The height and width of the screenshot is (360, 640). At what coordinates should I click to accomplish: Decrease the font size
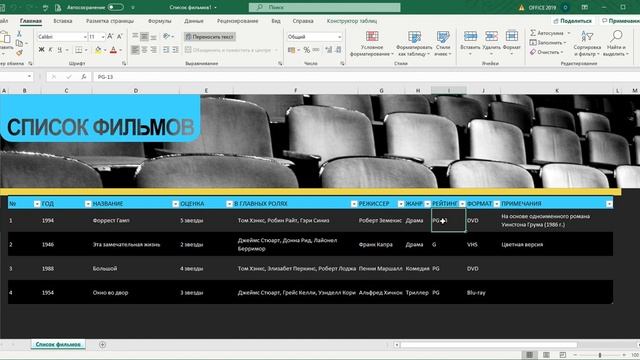(120, 37)
